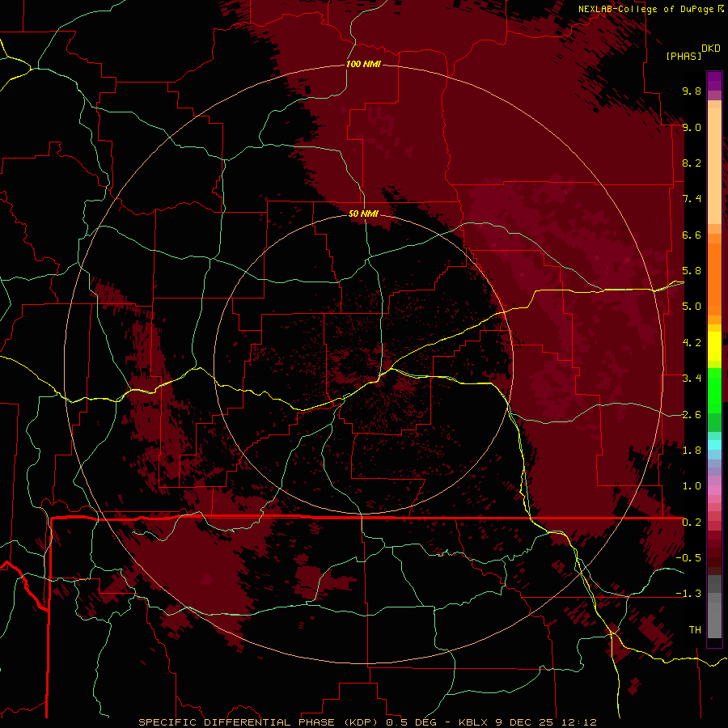The width and height of the screenshot is (728, 728).
Task: Click the 3.4 legend value
Action: point(692,379)
